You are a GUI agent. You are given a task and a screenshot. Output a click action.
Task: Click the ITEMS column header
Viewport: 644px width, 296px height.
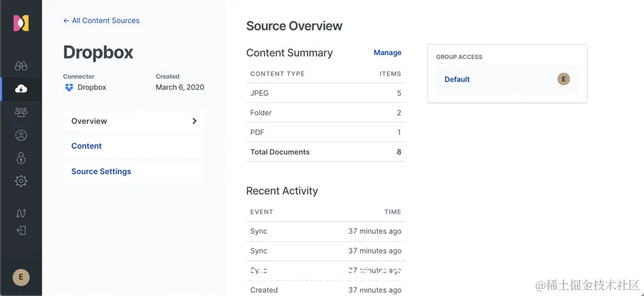click(x=390, y=74)
